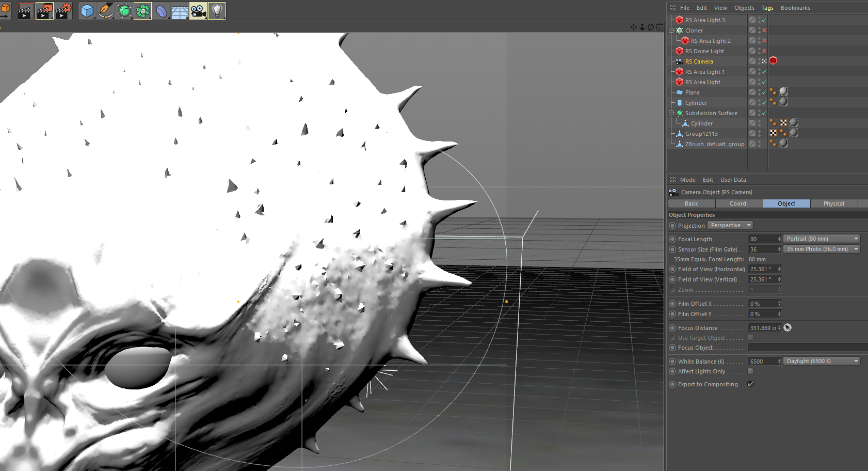Image resolution: width=868 pixels, height=471 pixels.
Task: Click the Field of View Horizontal stepper
Action: click(x=779, y=269)
